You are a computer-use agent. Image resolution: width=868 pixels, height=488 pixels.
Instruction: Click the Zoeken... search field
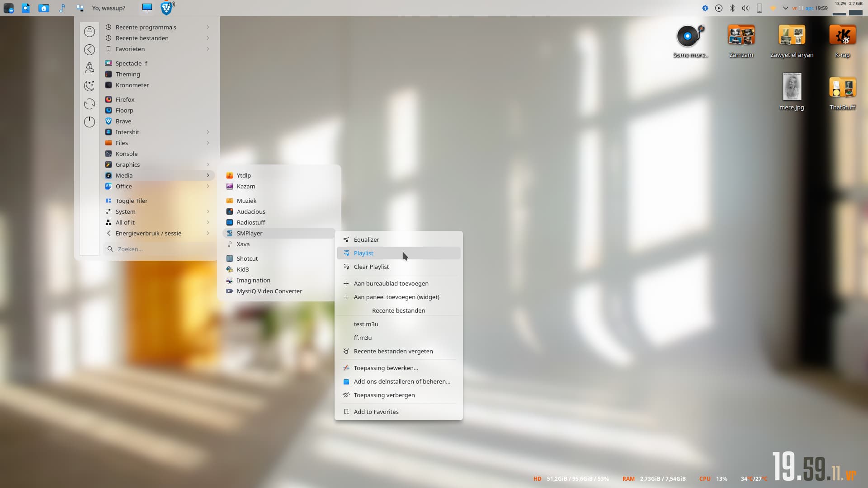(x=160, y=249)
